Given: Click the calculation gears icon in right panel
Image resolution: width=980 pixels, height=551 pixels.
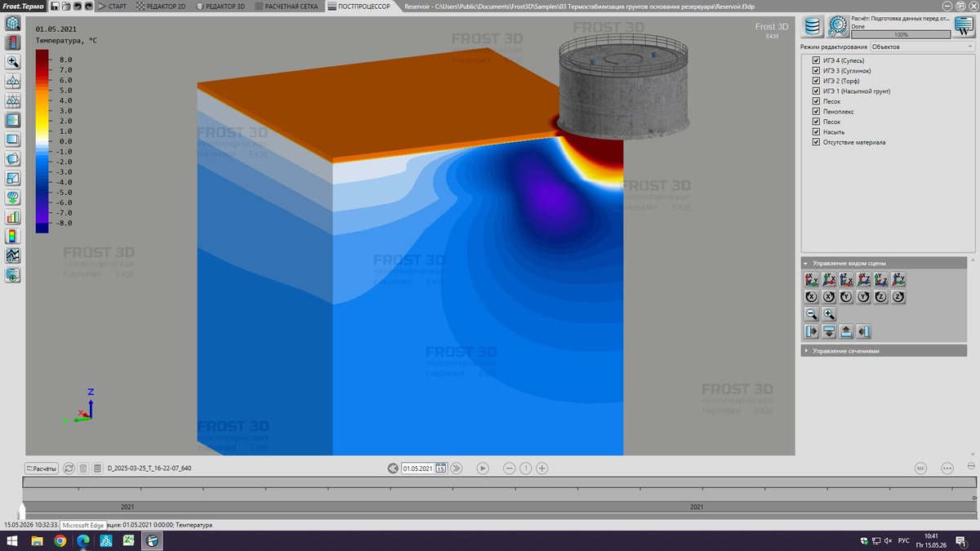Looking at the screenshot, I should 838,27.
